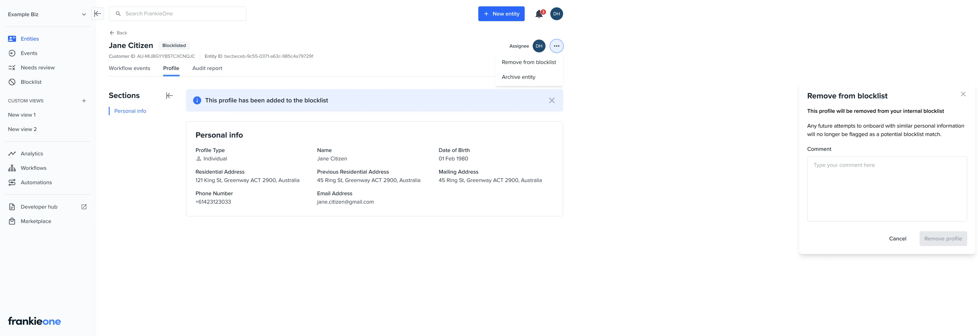Toggle the three-dot entity actions menu
The image size is (980, 336).
pos(556,46)
